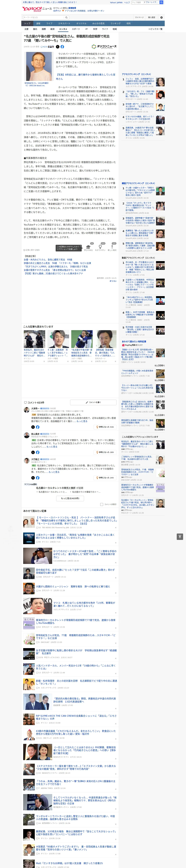This screenshot has width=186, height=868.
Task: Focus the top-right ウェブ検索 input field
Action: coord(137,2)
